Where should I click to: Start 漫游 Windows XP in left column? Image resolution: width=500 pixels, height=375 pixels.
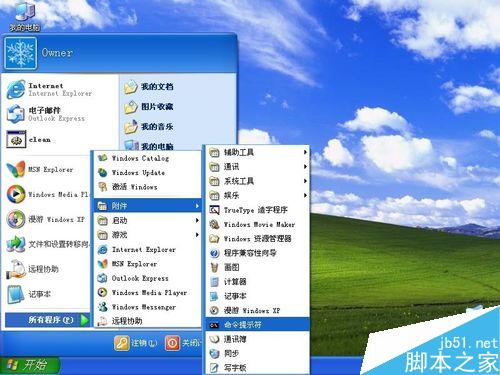click(x=46, y=219)
